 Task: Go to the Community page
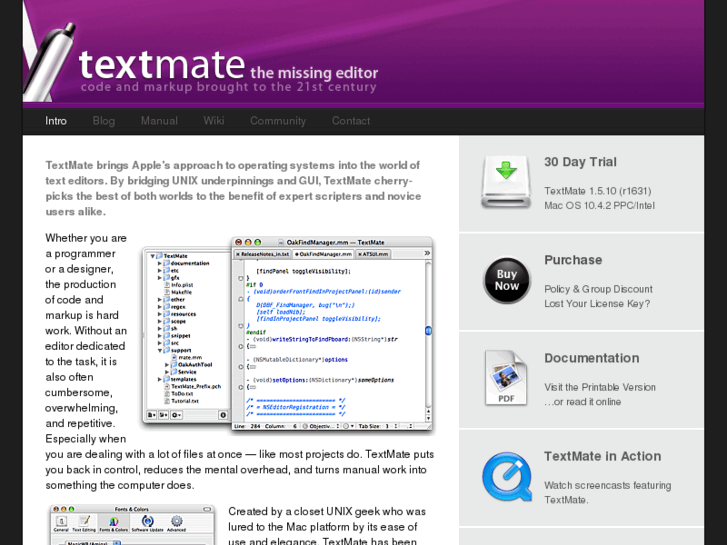point(278,121)
